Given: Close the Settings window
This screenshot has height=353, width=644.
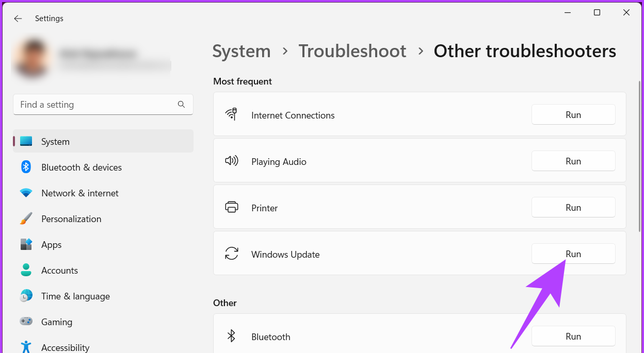Looking at the screenshot, I should 626,12.
